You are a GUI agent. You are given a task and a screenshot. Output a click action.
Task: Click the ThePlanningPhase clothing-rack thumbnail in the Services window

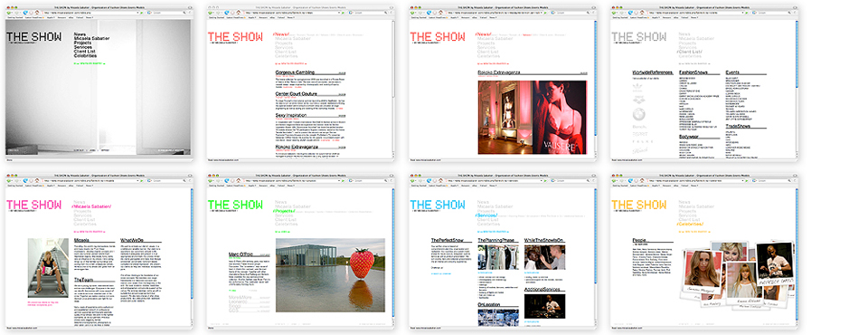(498, 257)
